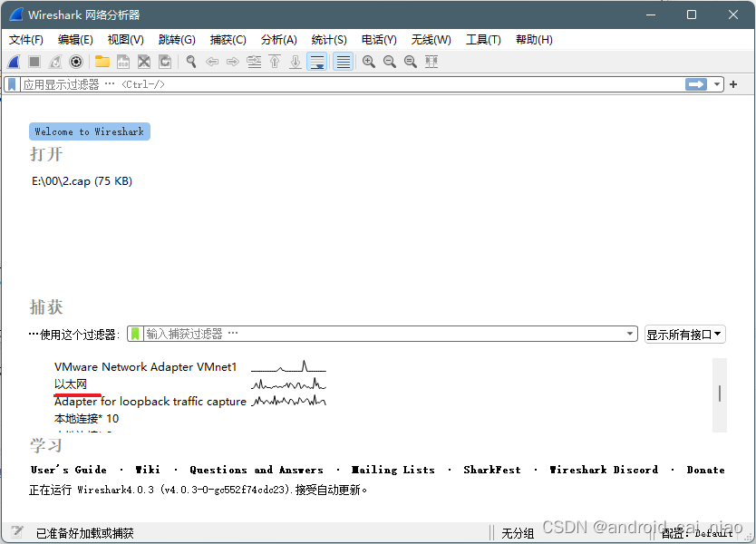Open the 编辑(E) menu
Screen dimensions: 756x544
(x=75, y=40)
